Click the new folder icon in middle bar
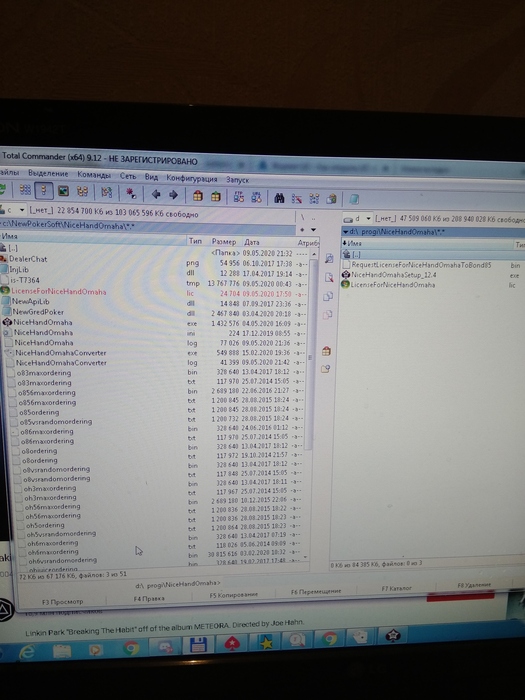 [325, 369]
